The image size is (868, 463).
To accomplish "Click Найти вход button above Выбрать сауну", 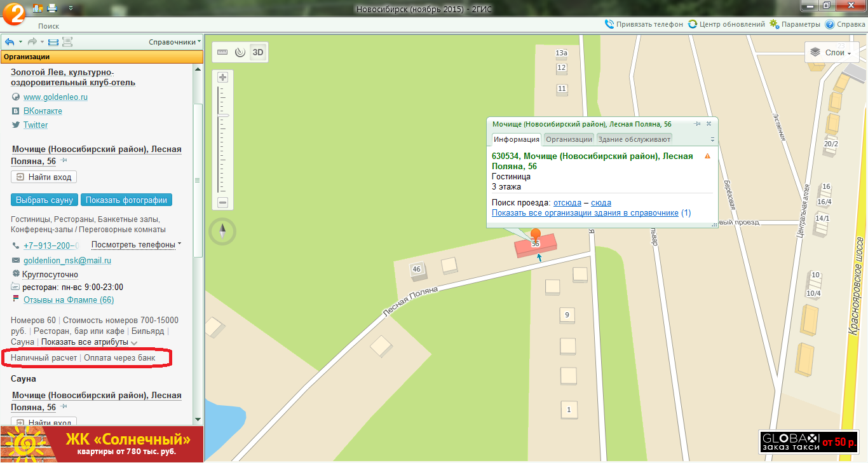I will click(44, 177).
